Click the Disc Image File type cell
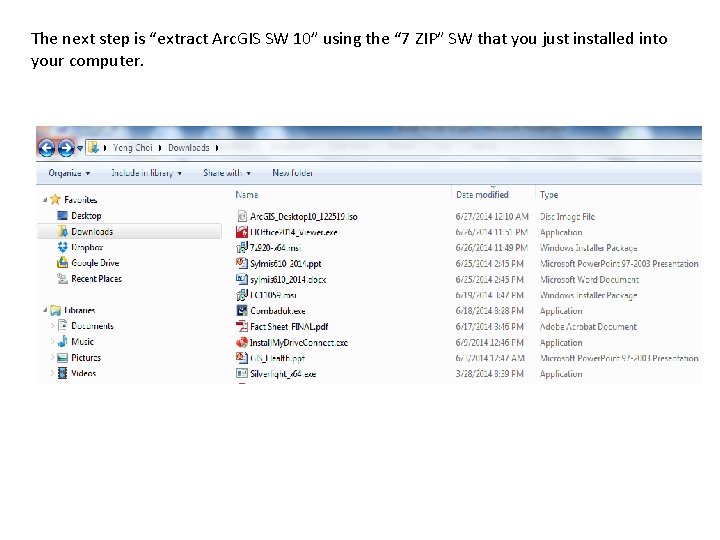This screenshot has height=540, width=720. pos(567,217)
